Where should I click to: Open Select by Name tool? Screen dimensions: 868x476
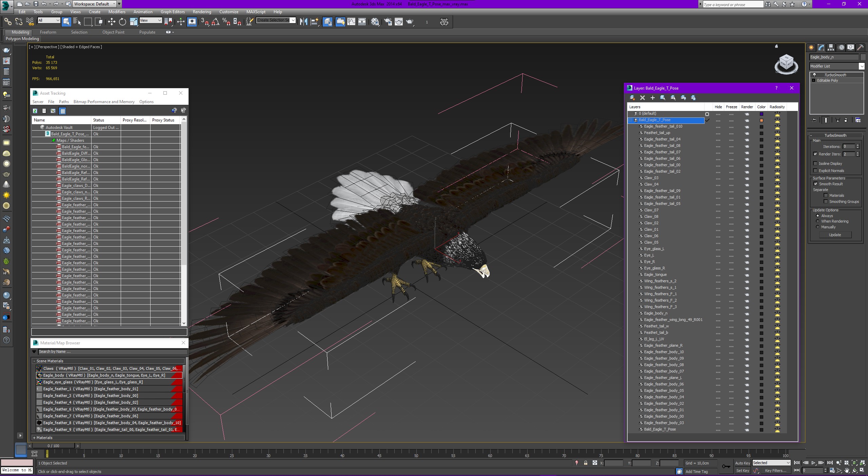tap(77, 22)
